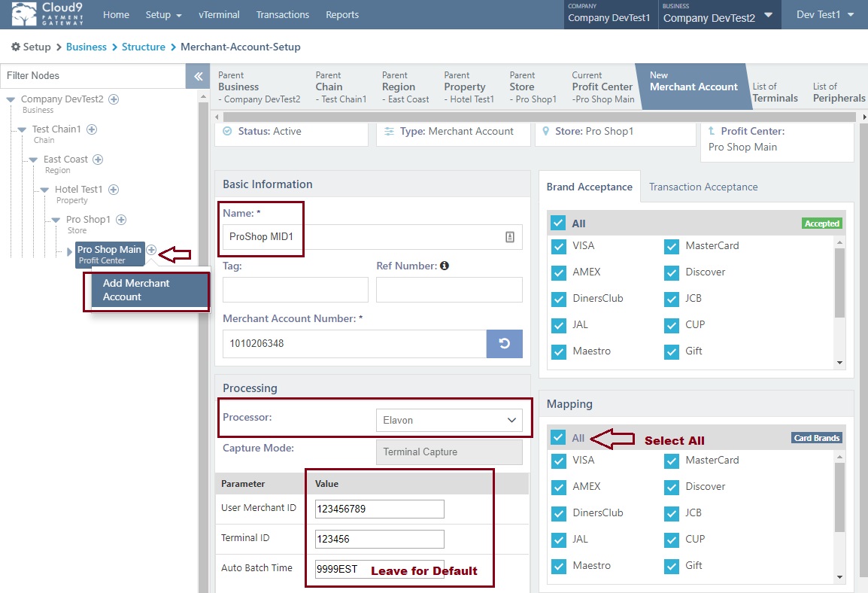This screenshot has height=593, width=868.
Task: Open the Structure breadcrumb link
Action: (143, 47)
